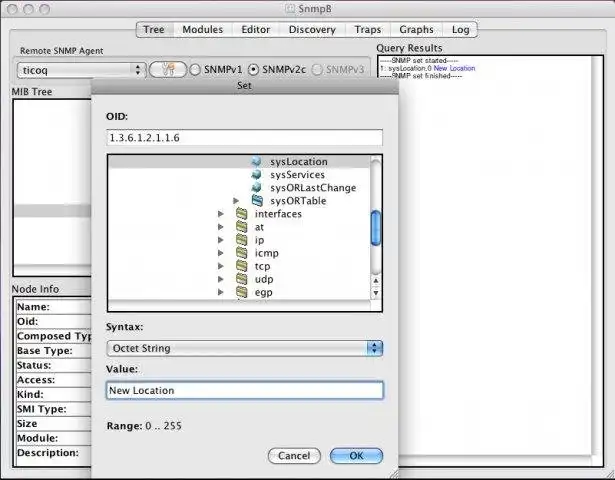
Task: Switch to the Traps tab
Action: (368, 30)
